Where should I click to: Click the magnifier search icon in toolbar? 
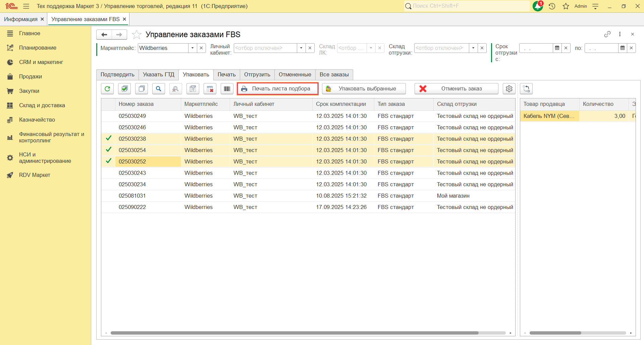[x=159, y=89]
